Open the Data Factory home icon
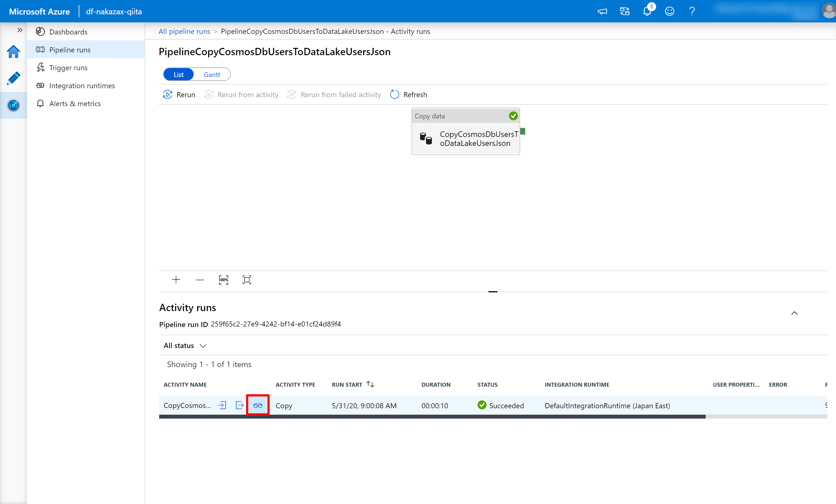Viewport: 836px width, 504px height. pyautogui.click(x=13, y=52)
